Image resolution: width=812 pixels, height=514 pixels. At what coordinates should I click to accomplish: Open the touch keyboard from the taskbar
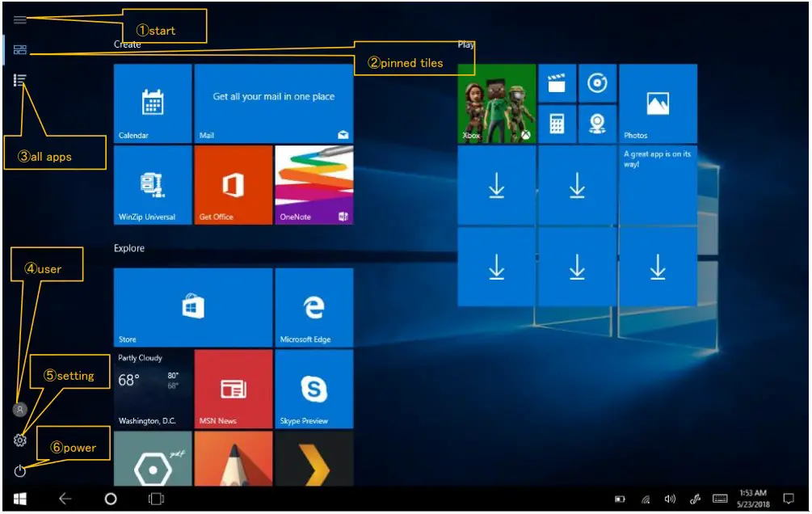point(721,499)
